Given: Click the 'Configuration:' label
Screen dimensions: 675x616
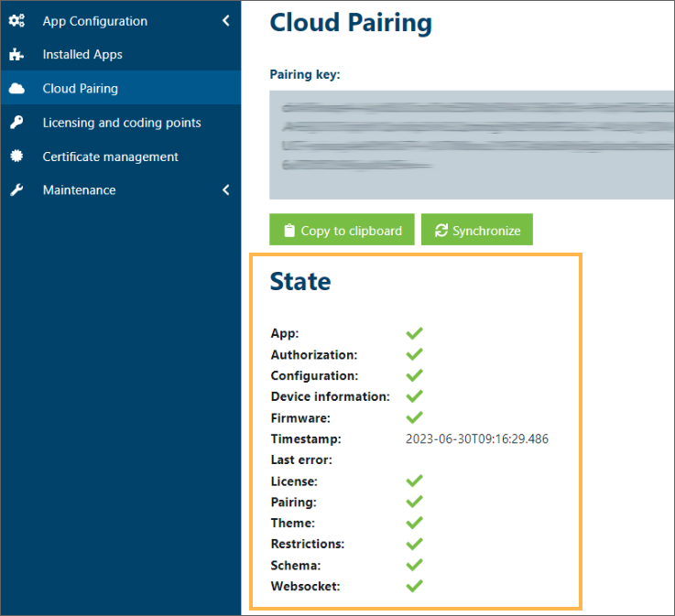Looking at the screenshot, I should pyautogui.click(x=314, y=376).
